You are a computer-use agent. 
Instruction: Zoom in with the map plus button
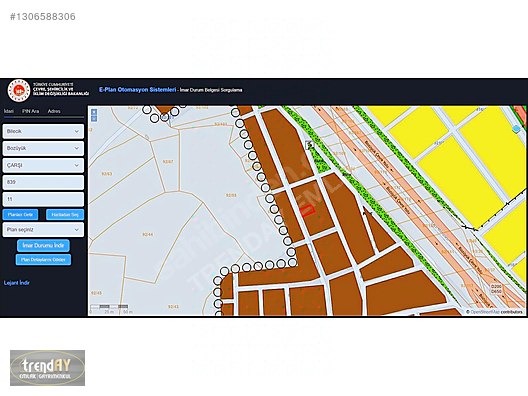(x=94, y=112)
